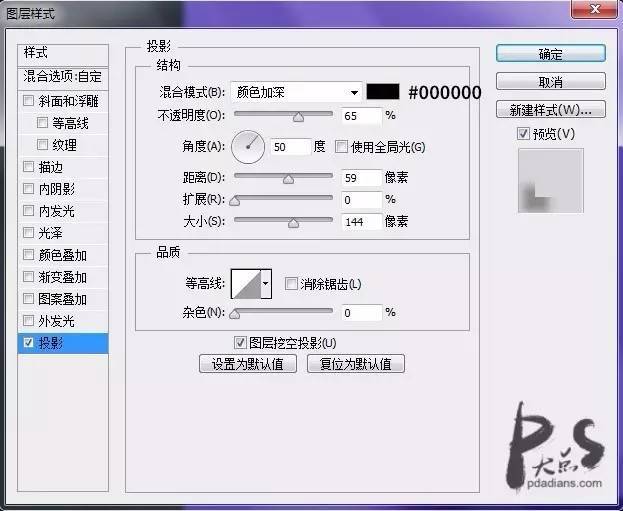Image resolution: width=623 pixels, height=511 pixels.
Task: Select the 斜面和浮雕 effect row
Action: point(63,101)
